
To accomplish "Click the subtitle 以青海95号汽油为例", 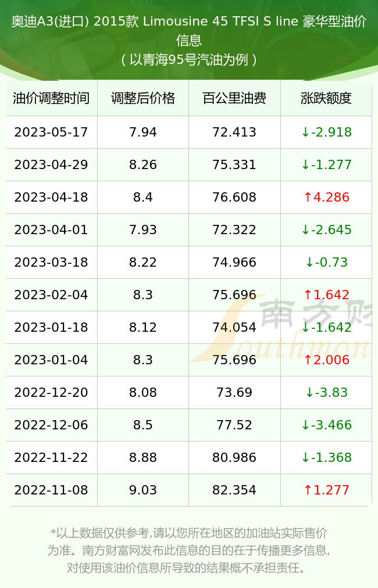I will [x=189, y=60].
